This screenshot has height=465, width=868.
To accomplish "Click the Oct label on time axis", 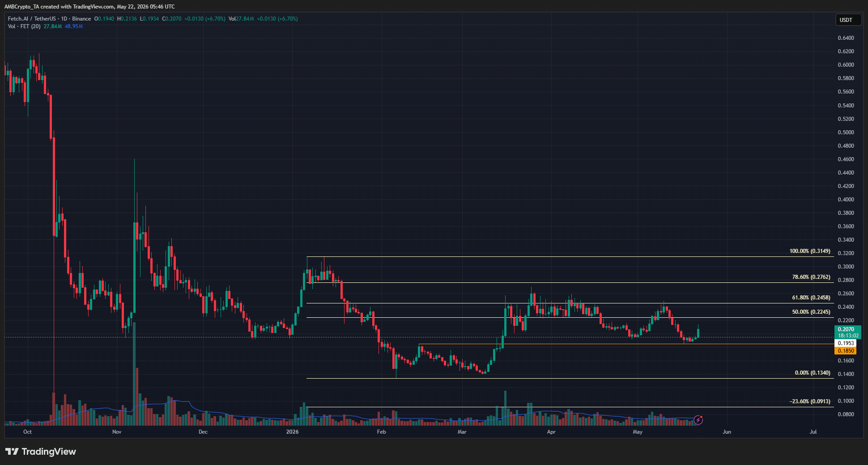I will [27, 432].
